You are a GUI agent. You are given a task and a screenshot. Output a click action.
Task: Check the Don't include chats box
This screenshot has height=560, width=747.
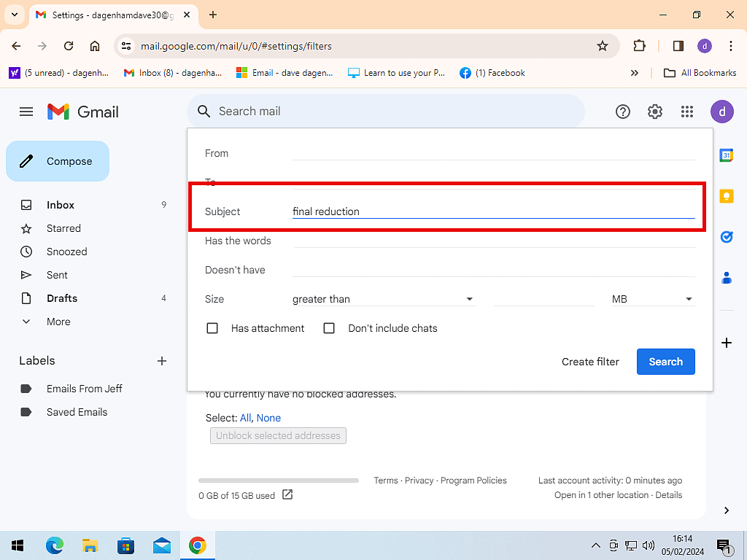tap(329, 328)
